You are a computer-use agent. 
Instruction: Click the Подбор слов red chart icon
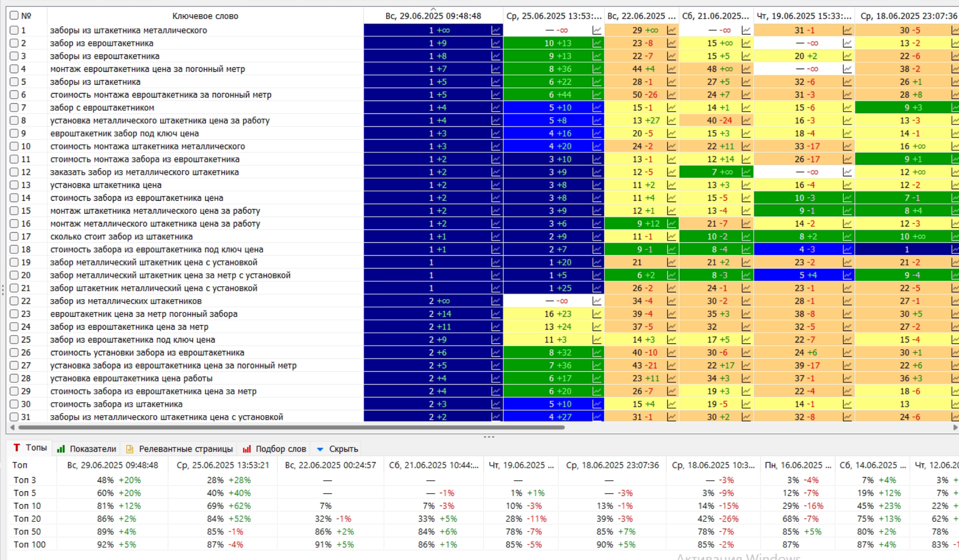pyautogui.click(x=247, y=449)
